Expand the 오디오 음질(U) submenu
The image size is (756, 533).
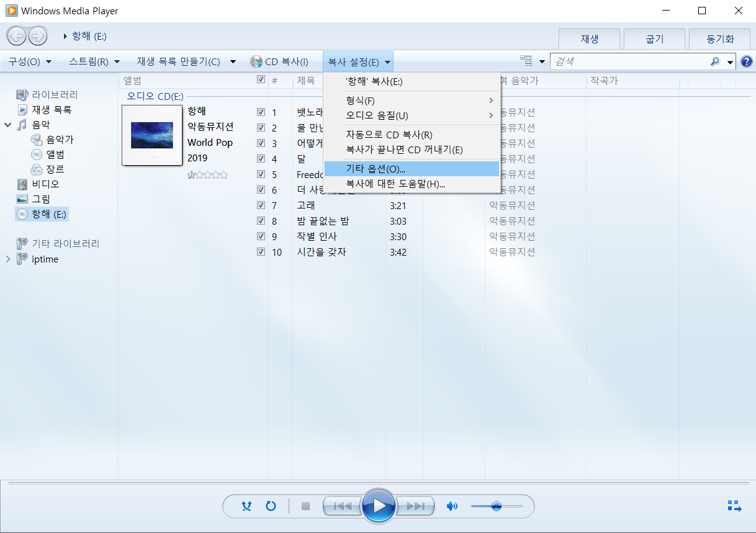pos(412,115)
